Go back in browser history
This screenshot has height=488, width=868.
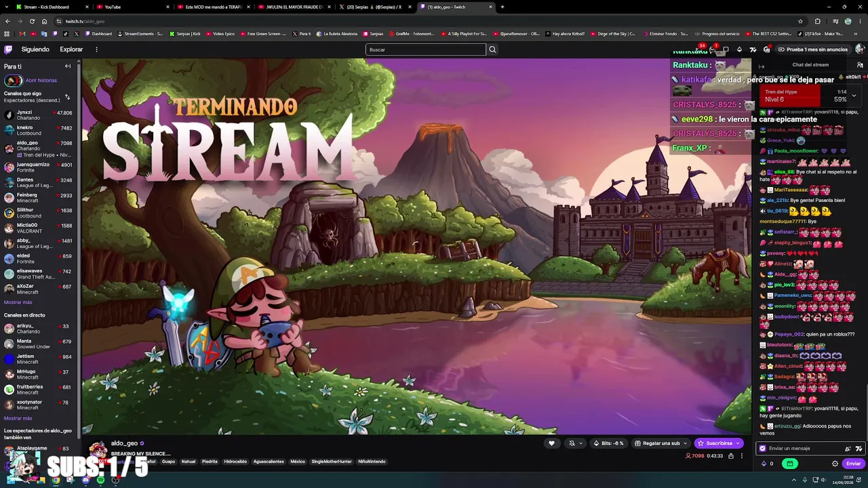pyautogui.click(x=7, y=21)
